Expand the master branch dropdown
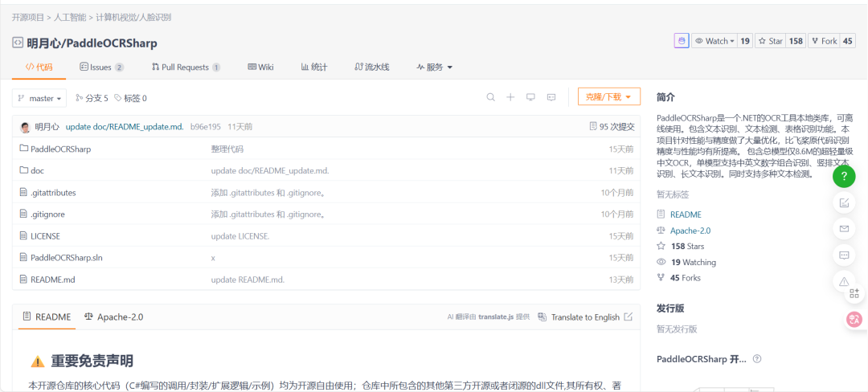This screenshot has width=868, height=392. [x=39, y=98]
